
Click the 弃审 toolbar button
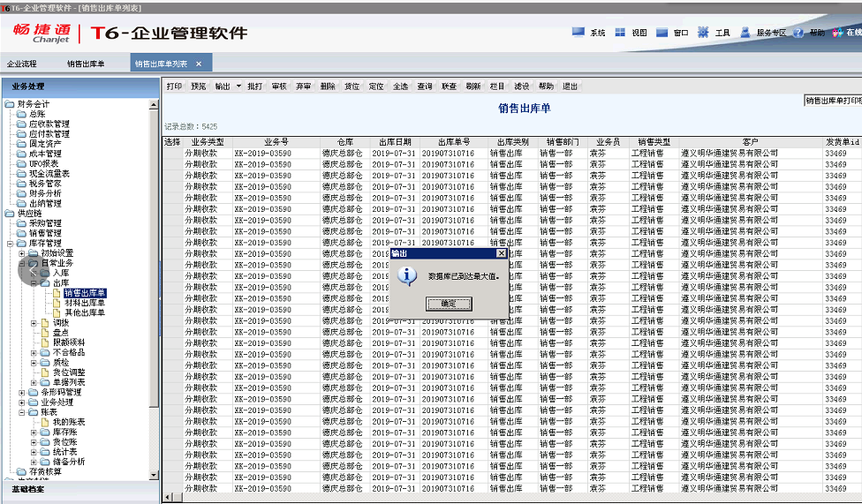pos(304,87)
